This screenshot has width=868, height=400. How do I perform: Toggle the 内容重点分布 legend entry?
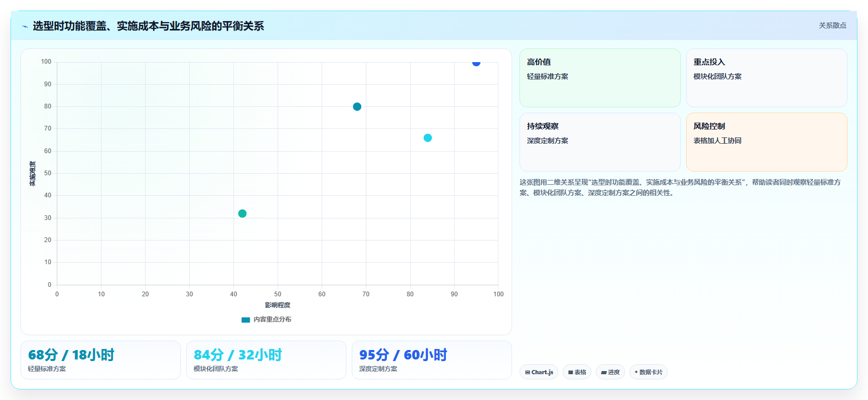coord(266,319)
